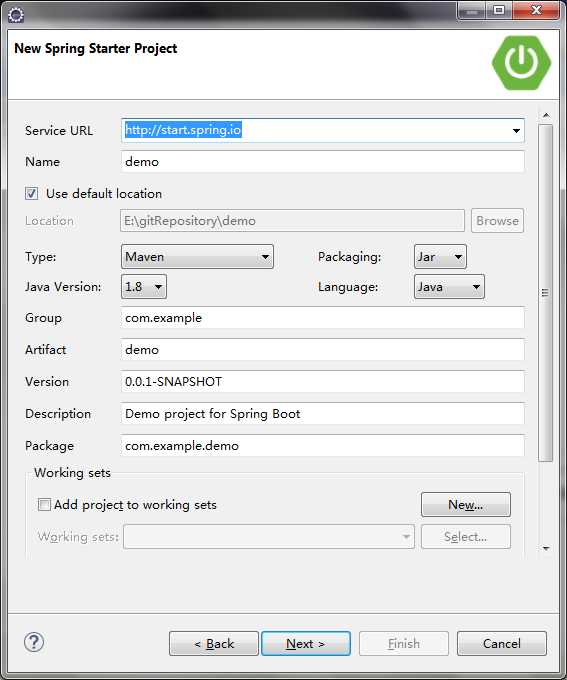
Task: Click the Cancel button
Action: point(502,644)
